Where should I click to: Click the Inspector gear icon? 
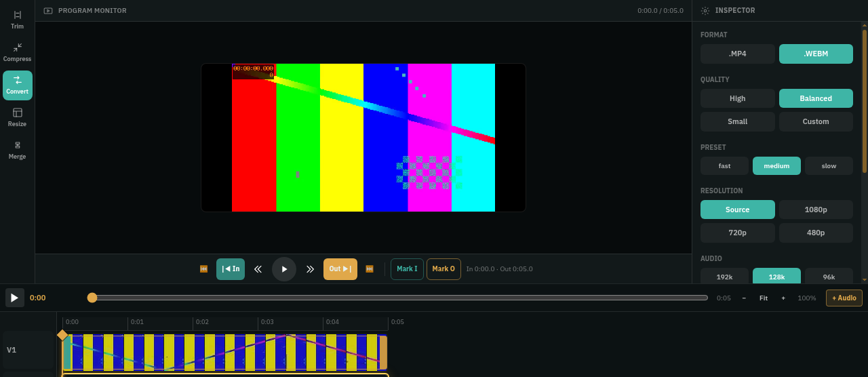pos(705,11)
